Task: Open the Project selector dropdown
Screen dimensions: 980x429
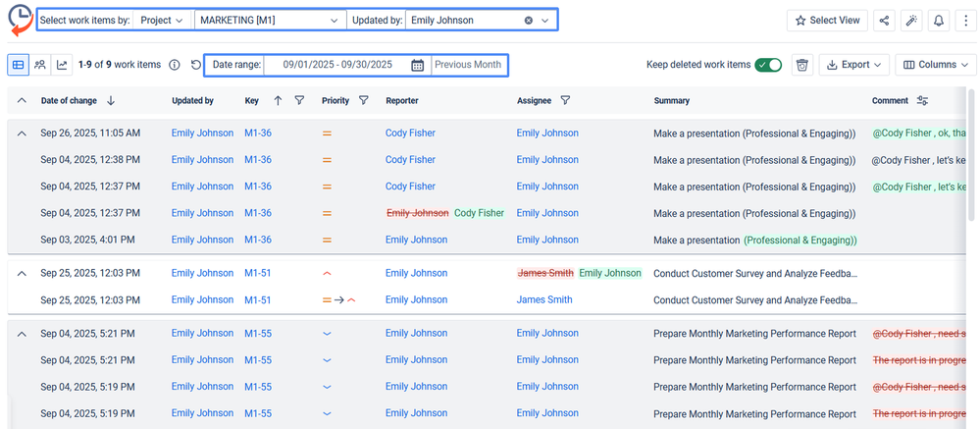Action: coord(162,20)
